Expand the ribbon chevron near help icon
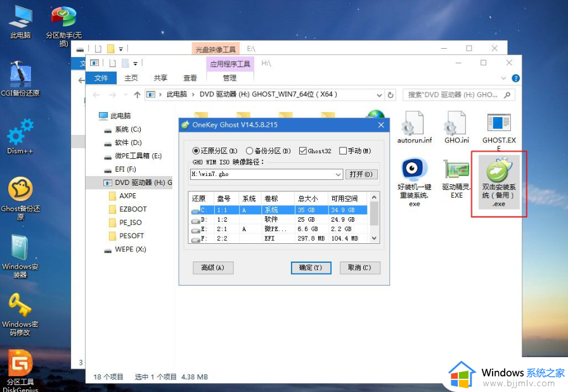Image resolution: width=568 pixels, height=392 pixels. tap(503, 78)
